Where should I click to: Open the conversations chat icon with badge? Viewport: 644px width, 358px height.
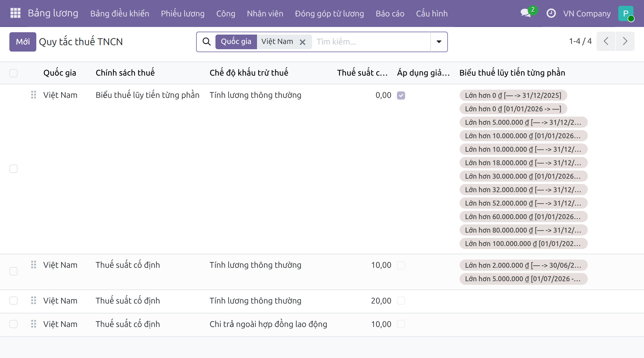coord(526,13)
